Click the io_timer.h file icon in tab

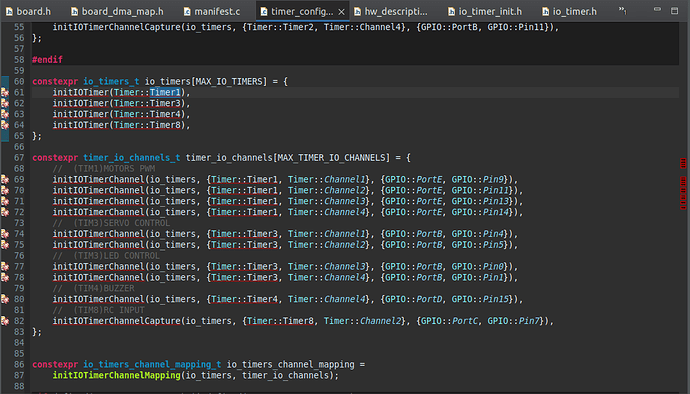[546, 11]
